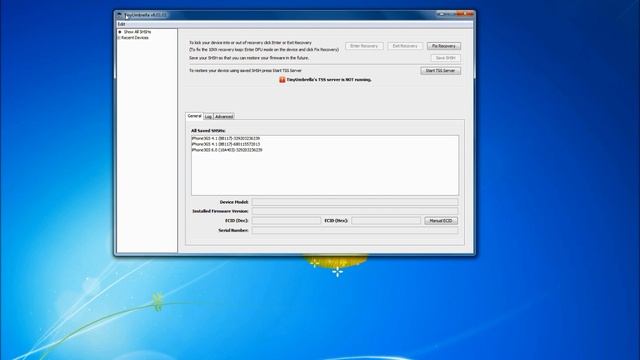Click the Installed Firmware Version field

tap(355, 211)
